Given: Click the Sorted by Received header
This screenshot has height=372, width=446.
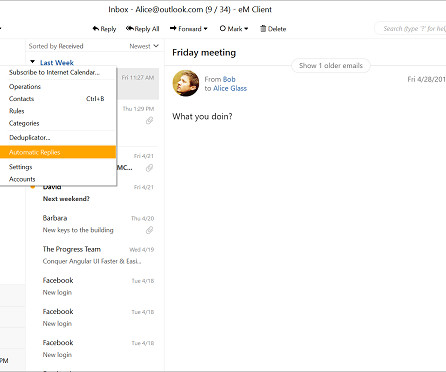Looking at the screenshot, I should (56, 46).
